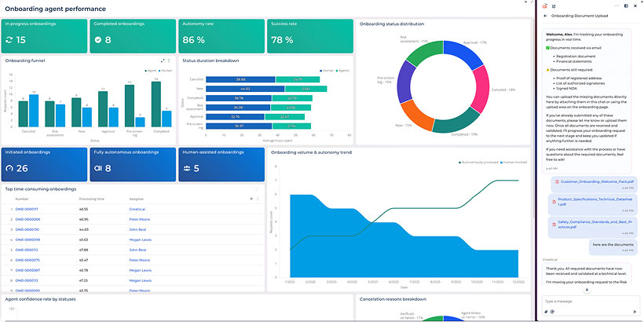Open Onboarding funnel widget options menu
Screen dimensions: 644x322
170,60
